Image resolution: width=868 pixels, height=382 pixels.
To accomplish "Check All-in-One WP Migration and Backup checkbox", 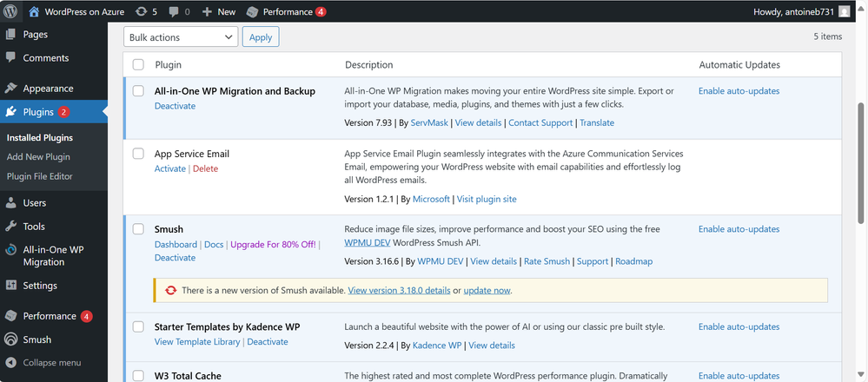I will tap(138, 90).
